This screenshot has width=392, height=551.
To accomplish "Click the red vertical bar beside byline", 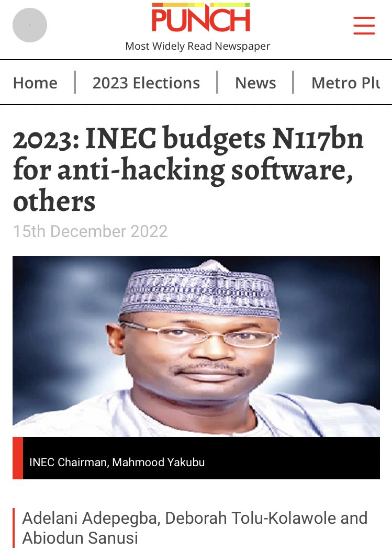I will coord(14,528).
